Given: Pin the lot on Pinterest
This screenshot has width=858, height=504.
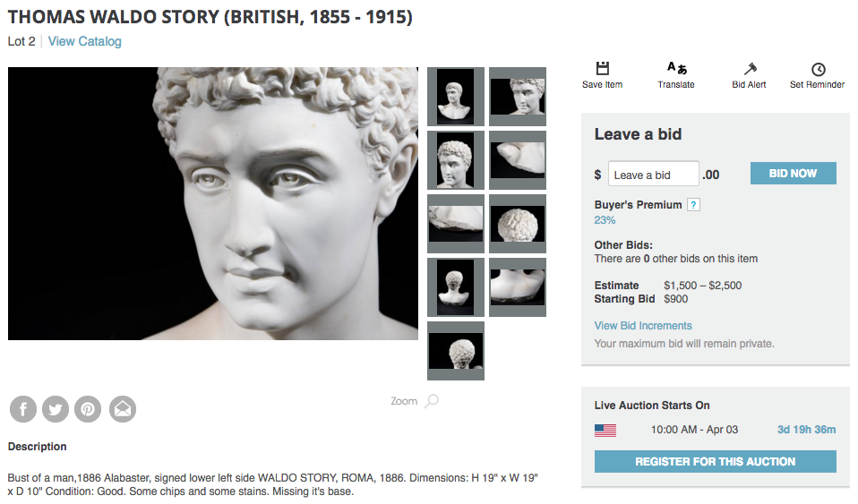Looking at the screenshot, I should (88, 409).
